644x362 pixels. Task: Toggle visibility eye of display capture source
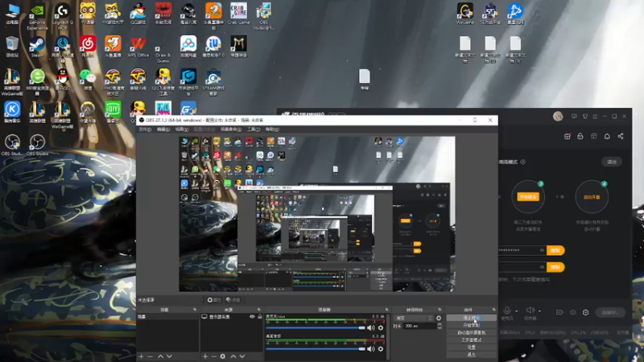coord(252,317)
